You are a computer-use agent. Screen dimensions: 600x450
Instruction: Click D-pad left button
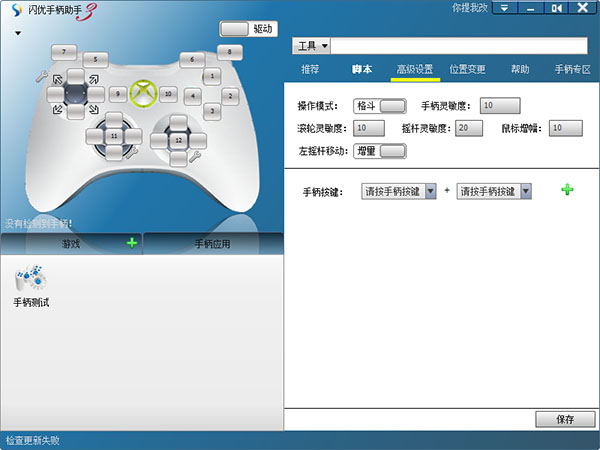click(56, 95)
